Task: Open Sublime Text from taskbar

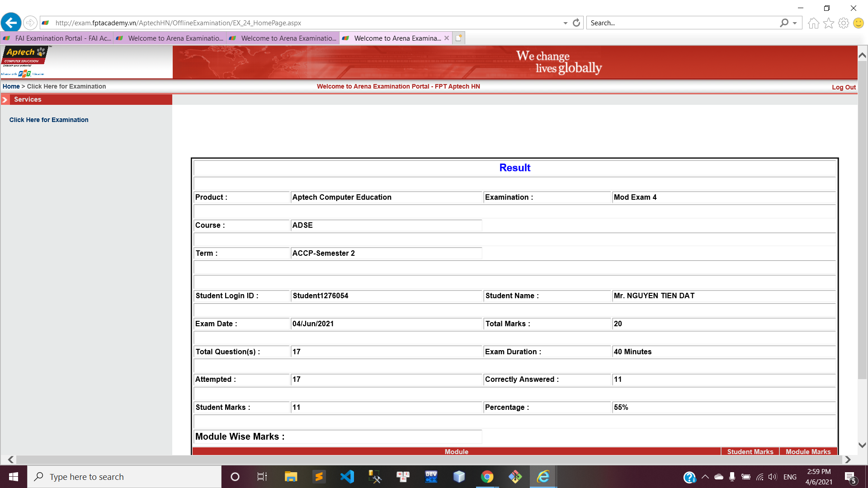Action: [x=319, y=477]
